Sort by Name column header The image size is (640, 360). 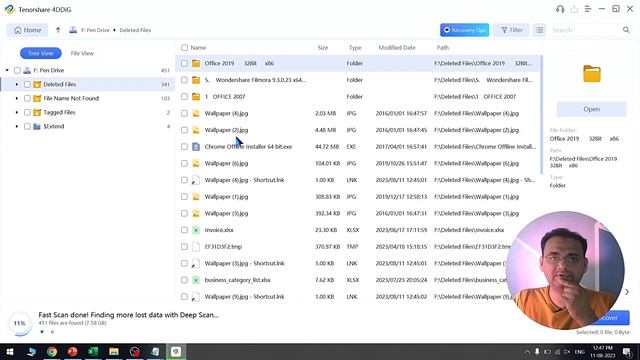coord(198,48)
